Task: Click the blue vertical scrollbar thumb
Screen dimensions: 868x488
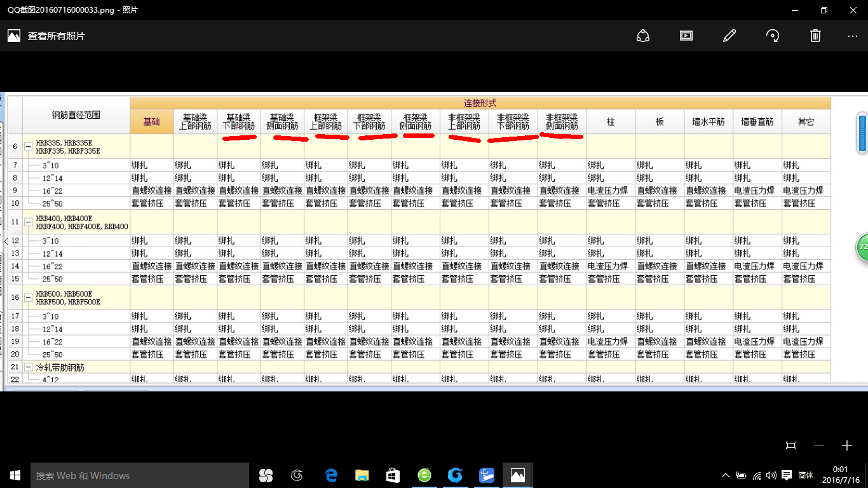Action: [862, 133]
